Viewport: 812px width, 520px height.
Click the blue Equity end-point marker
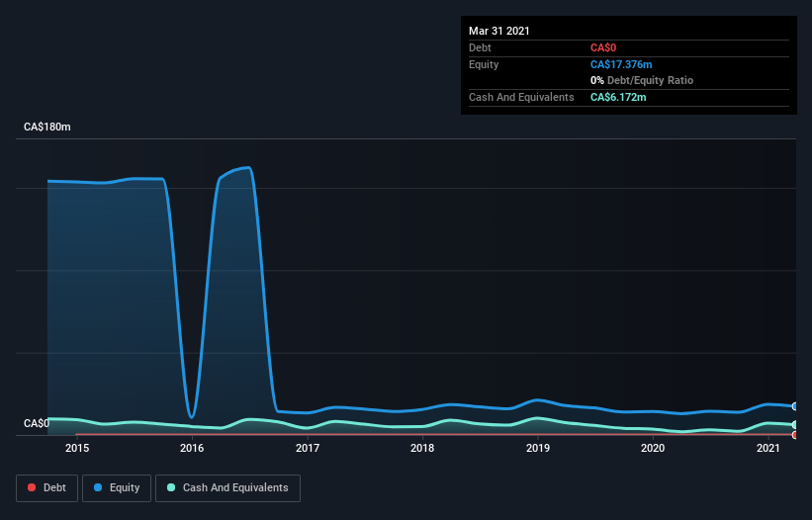coord(795,406)
